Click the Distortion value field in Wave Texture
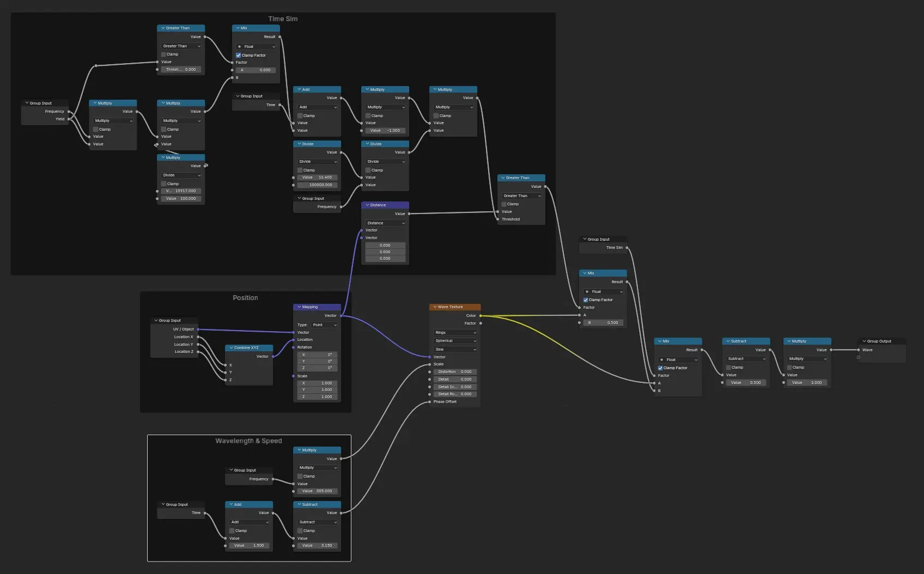924x574 pixels. point(455,372)
